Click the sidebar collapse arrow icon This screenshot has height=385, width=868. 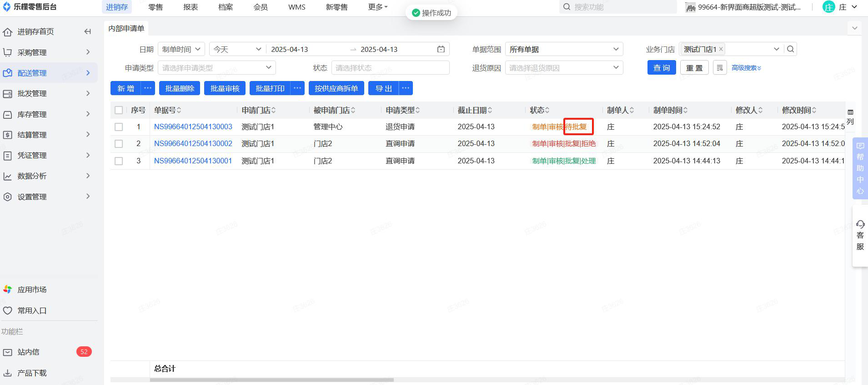(88, 31)
